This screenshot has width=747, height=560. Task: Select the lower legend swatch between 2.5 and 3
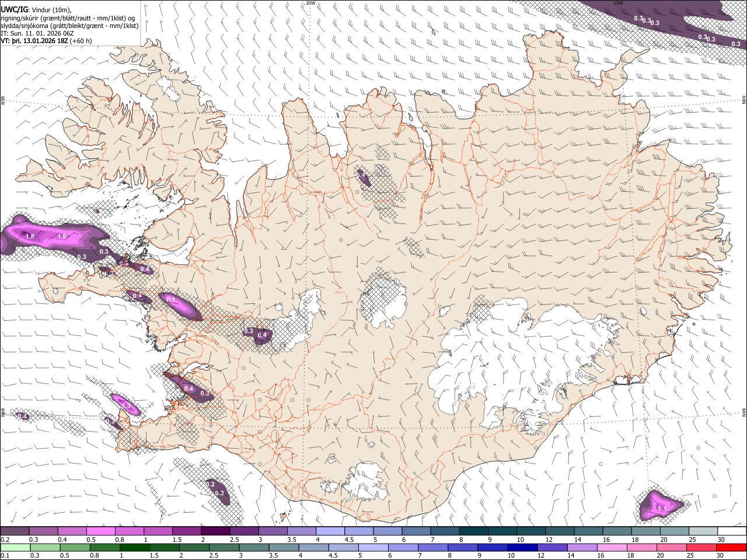(x=224, y=548)
